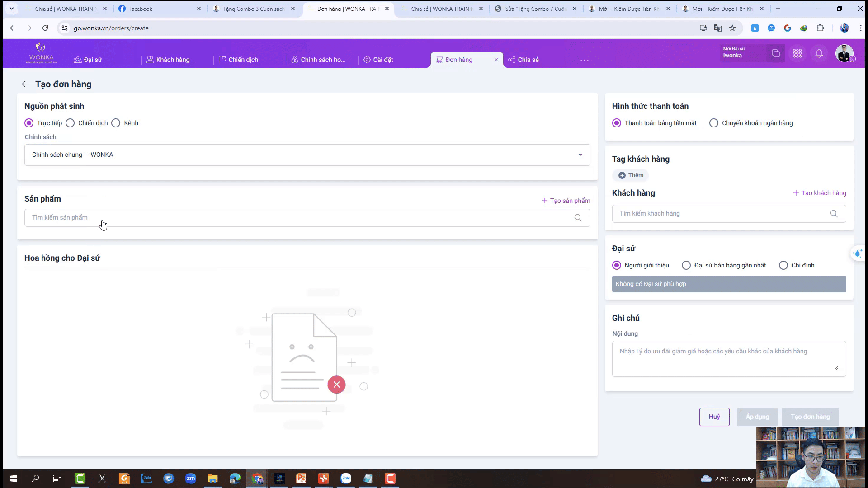Click into the Ghi chú Nội dung textarea
The width and height of the screenshot is (868, 488).
[728, 358]
